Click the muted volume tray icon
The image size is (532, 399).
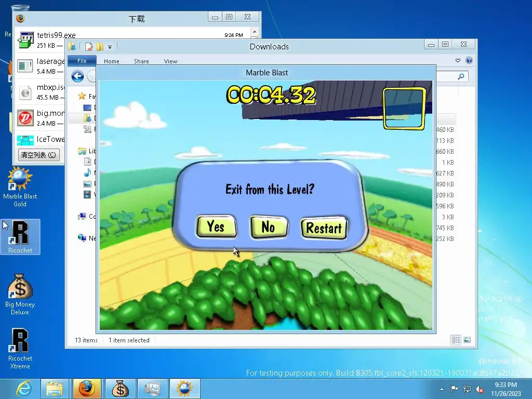(480, 389)
